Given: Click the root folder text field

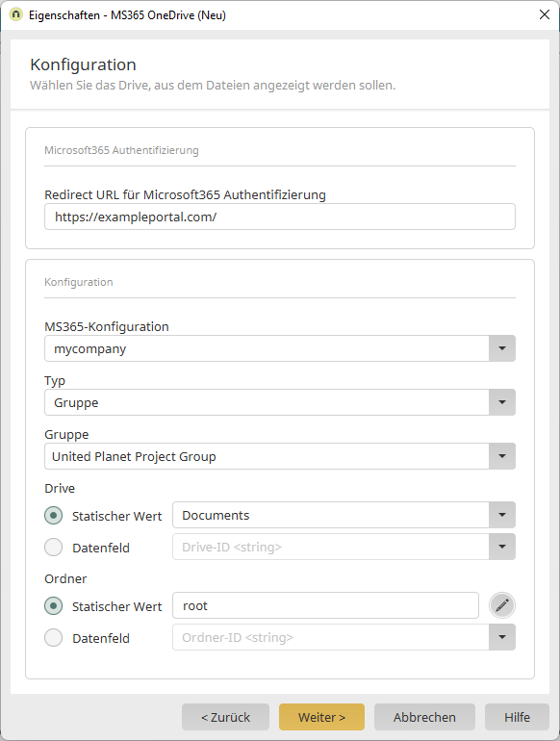Looking at the screenshot, I should 325,605.
